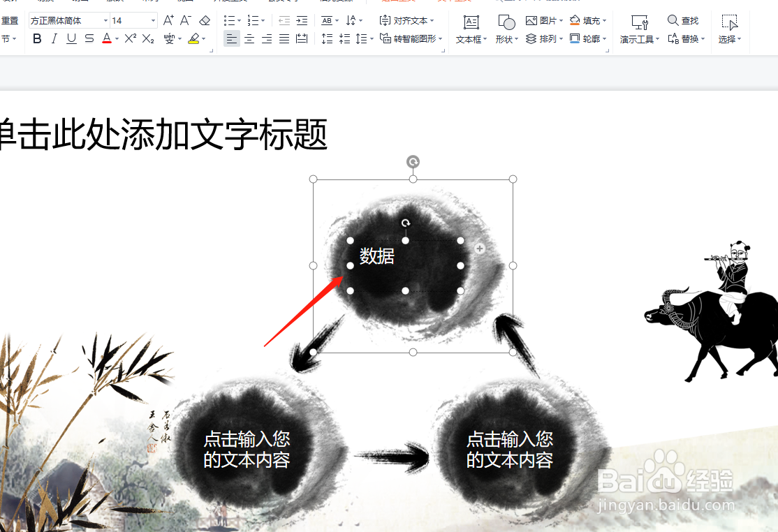Open the font size 14 dropdown
Screen dimensions: 778x532
[129, 20]
